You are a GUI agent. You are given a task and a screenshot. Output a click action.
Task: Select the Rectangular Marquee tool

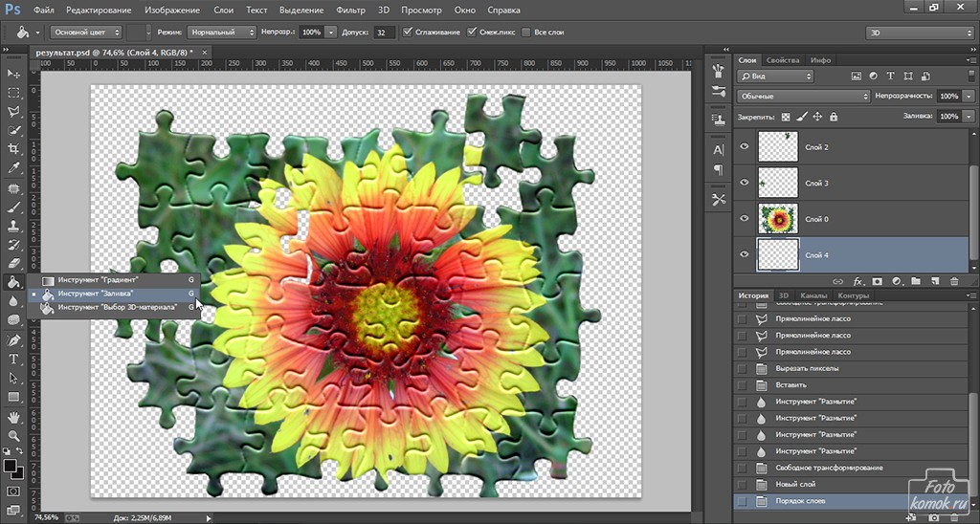13,93
